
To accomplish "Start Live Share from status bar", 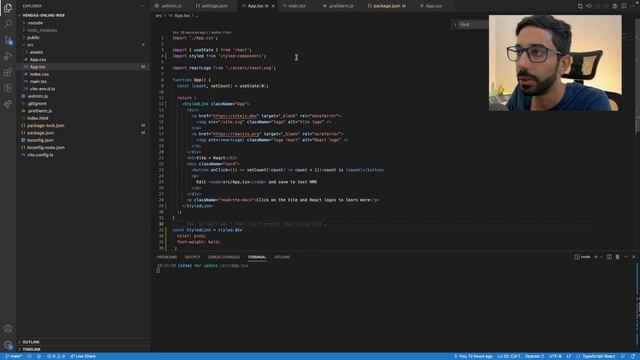I will 83,356.
